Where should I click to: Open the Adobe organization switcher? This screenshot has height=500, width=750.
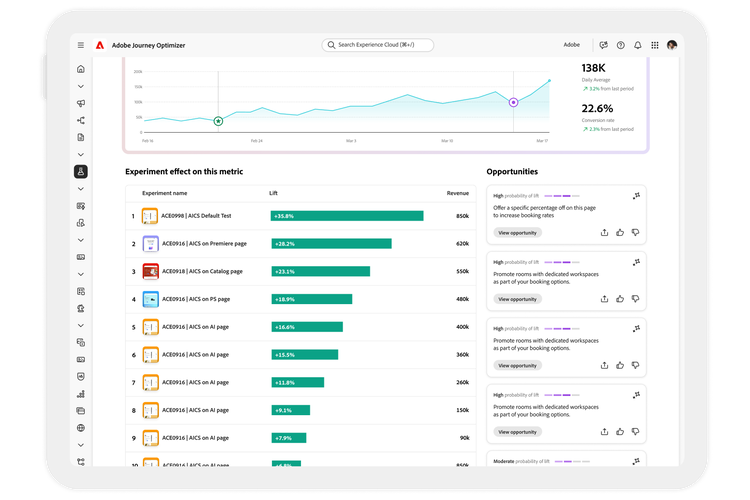(x=572, y=45)
